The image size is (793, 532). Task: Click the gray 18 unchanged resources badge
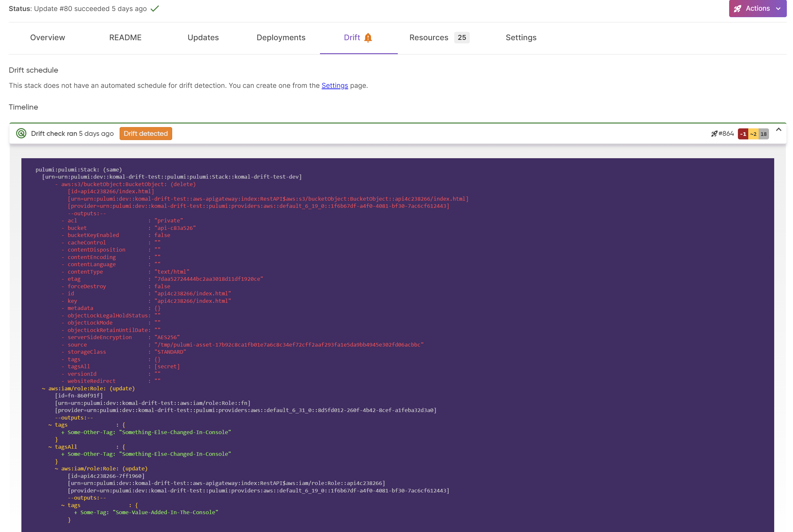pyautogui.click(x=763, y=134)
